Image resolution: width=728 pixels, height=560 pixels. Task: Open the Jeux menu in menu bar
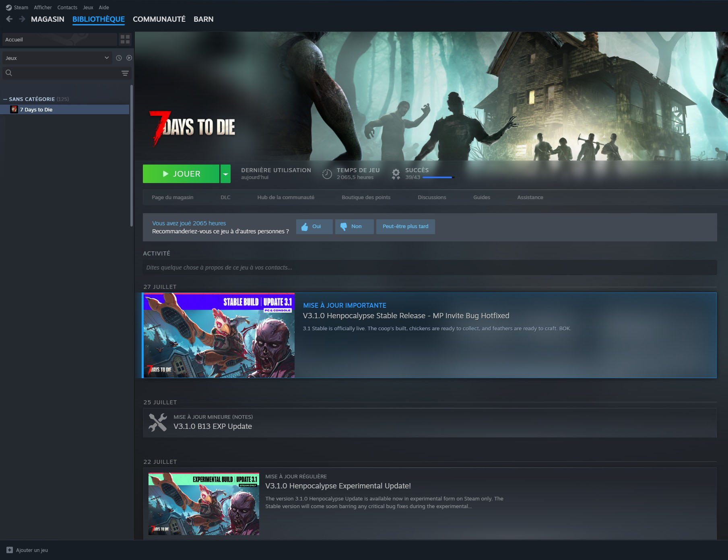[88, 8]
